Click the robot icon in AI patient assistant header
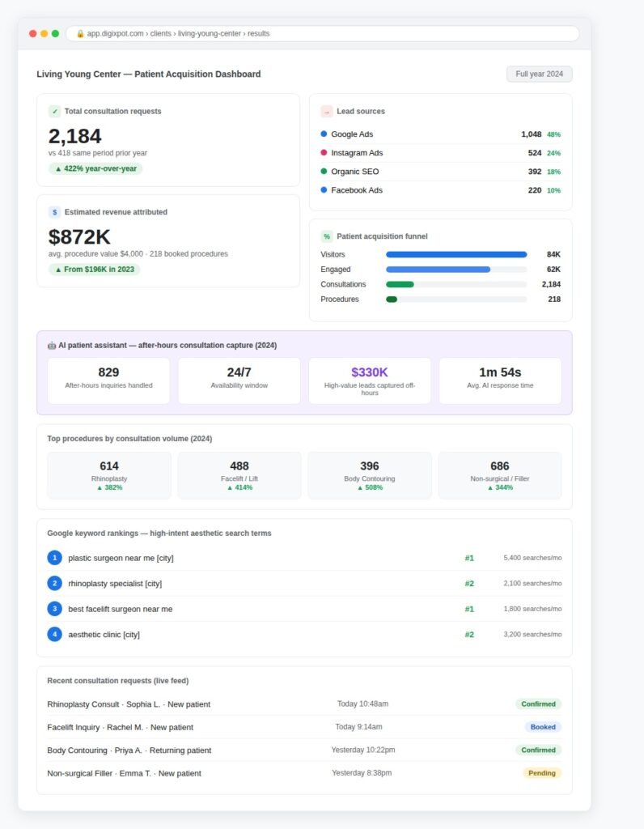This screenshot has width=644, height=829. point(51,345)
